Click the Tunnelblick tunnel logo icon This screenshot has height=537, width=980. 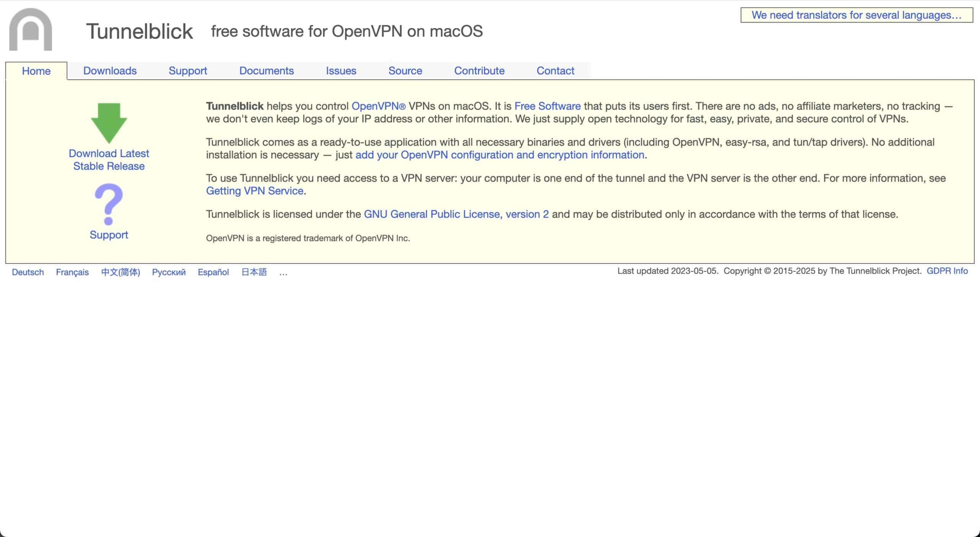tap(31, 29)
